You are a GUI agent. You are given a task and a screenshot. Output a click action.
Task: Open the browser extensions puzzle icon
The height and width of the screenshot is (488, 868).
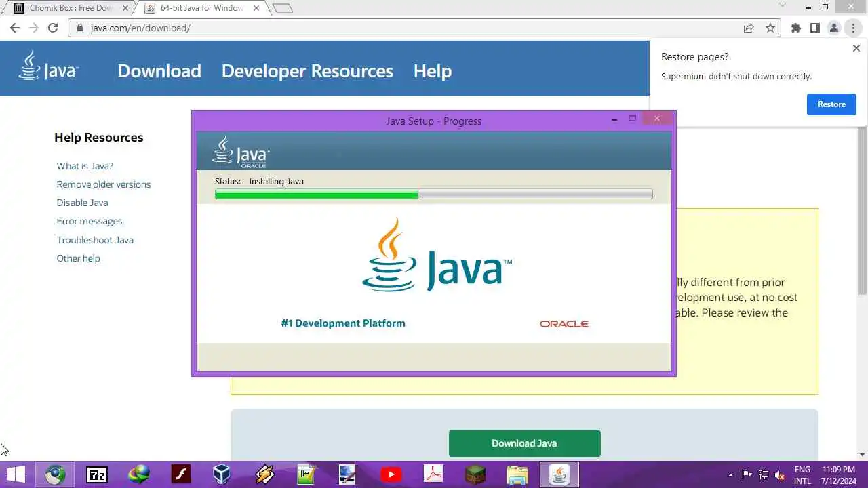coord(796,28)
